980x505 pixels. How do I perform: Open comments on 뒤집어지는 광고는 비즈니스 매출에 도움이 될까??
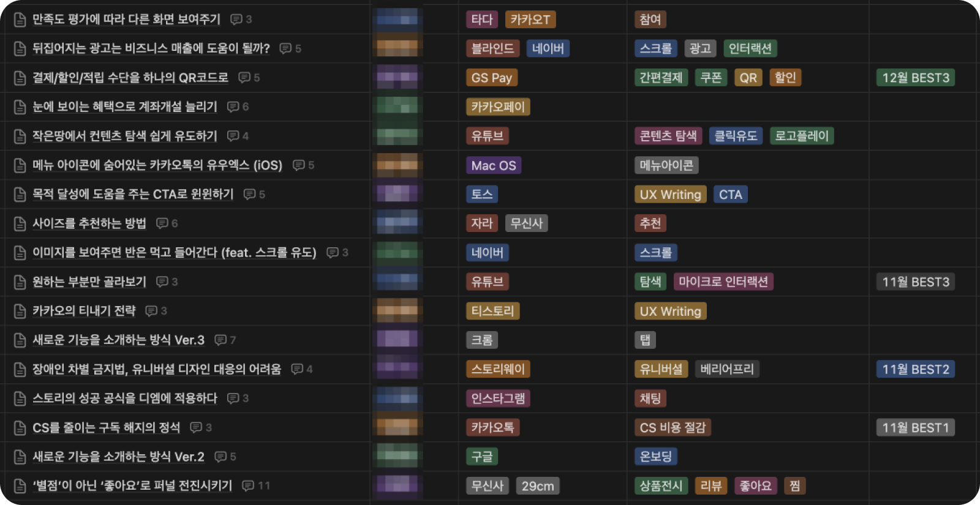pos(290,48)
